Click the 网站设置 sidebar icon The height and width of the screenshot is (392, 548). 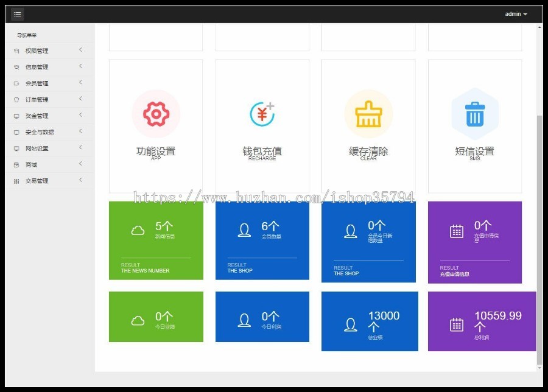(x=16, y=149)
